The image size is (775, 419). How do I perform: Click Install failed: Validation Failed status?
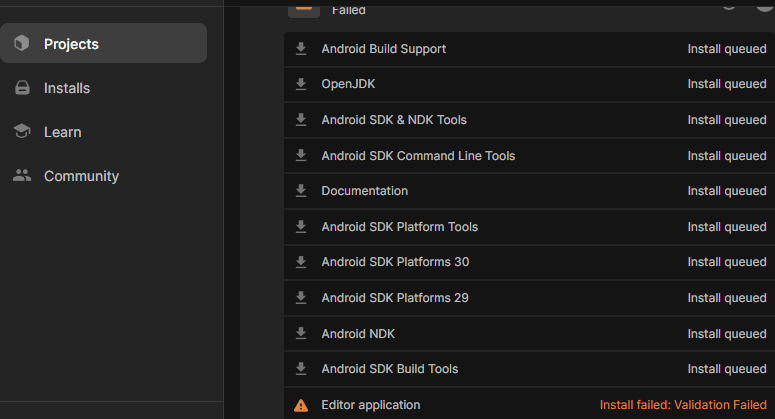point(683,405)
